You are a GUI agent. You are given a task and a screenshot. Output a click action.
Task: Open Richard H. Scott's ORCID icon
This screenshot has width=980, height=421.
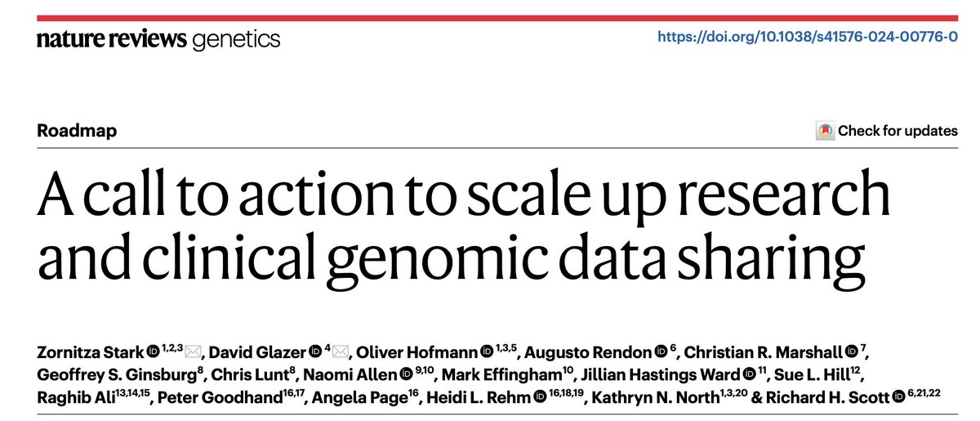pyautogui.click(x=900, y=398)
